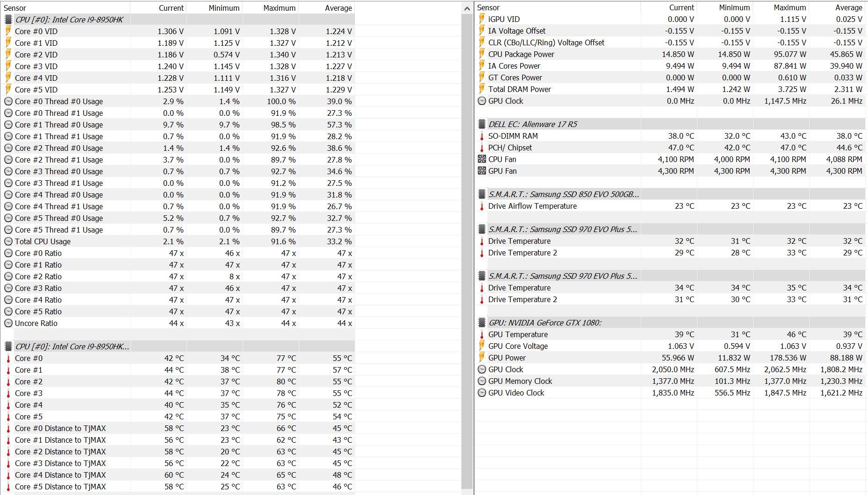Select the IA Voltage Offset row

pyautogui.click(x=671, y=31)
